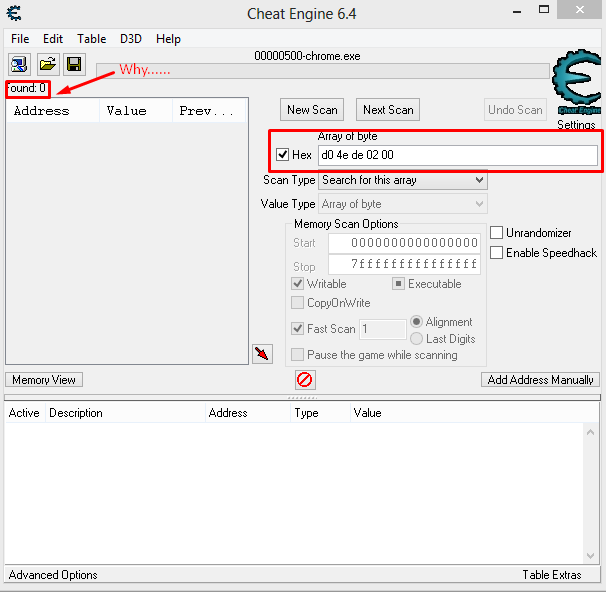Open the process list (select process icon)
The height and width of the screenshot is (592, 606).
(x=19, y=64)
